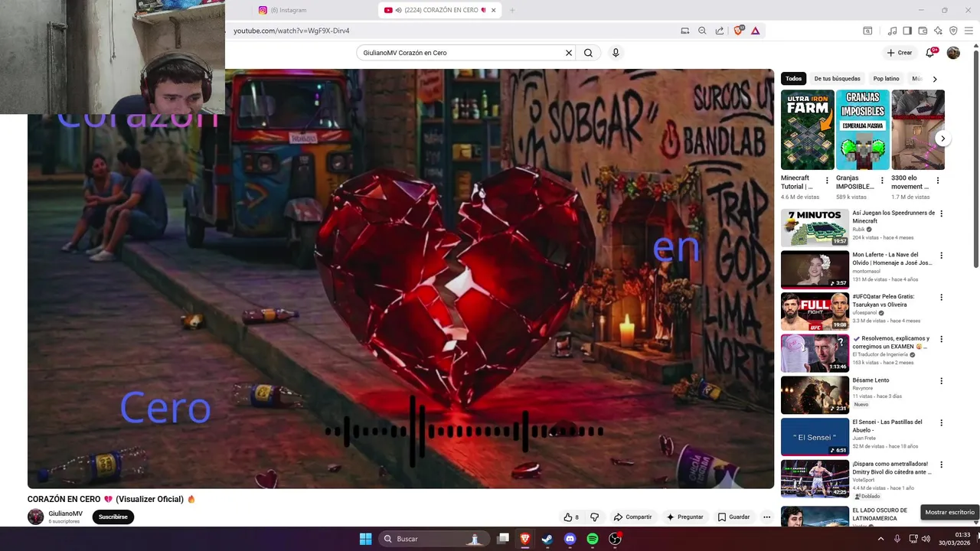The image size is (980, 551).
Task: Select the De tus búsquedas chip
Action: pyautogui.click(x=837, y=79)
